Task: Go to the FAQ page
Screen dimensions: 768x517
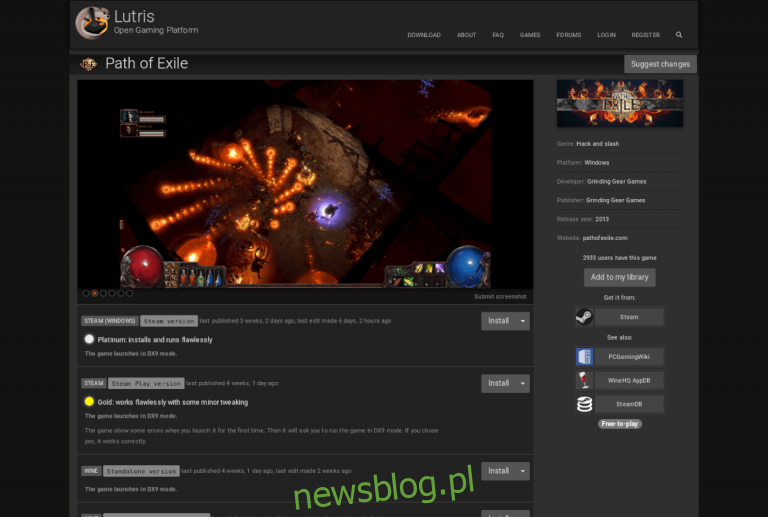Action: tap(498, 35)
